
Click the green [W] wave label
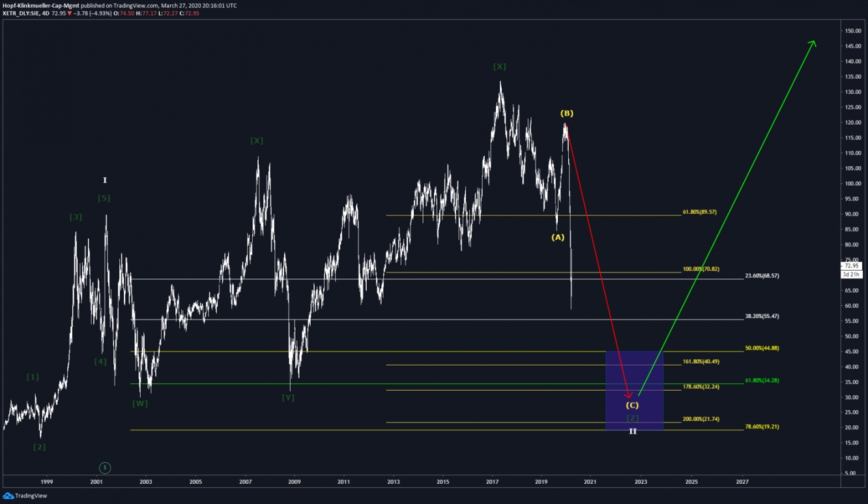coord(140,404)
